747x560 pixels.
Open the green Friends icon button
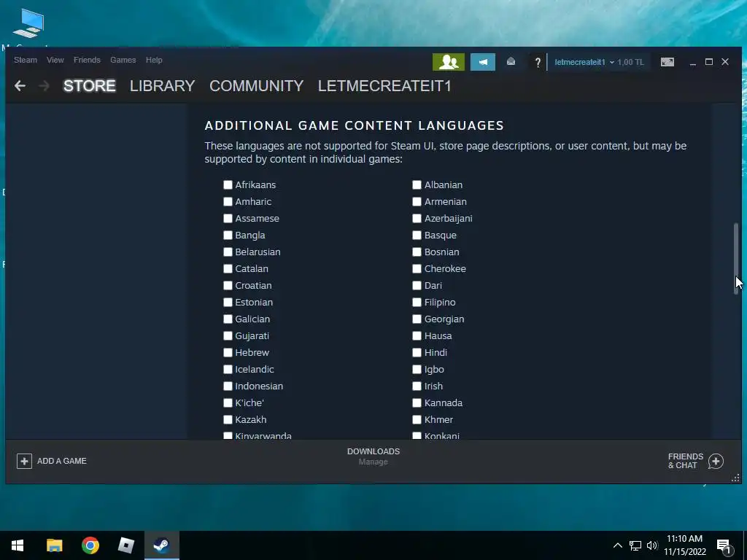(449, 62)
